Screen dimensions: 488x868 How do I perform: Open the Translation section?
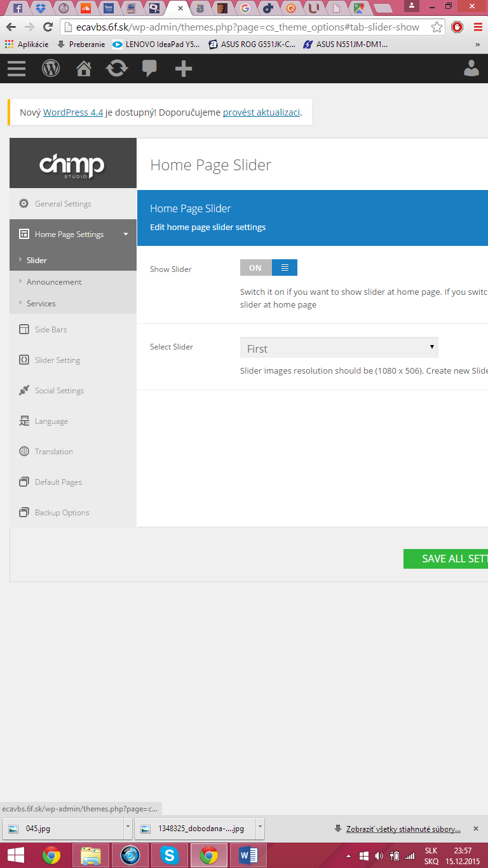tap(73, 452)
